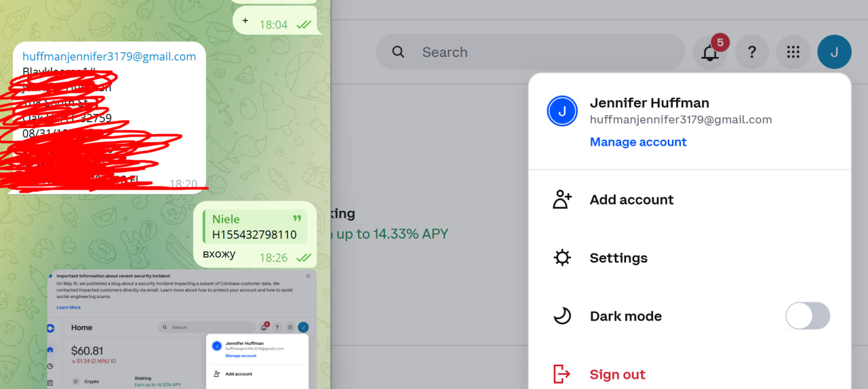The height and width of the screenshot is (389, 868).
Task: Click Coinbase logo in chat screenshot
Action: click(x=50, y=328)
